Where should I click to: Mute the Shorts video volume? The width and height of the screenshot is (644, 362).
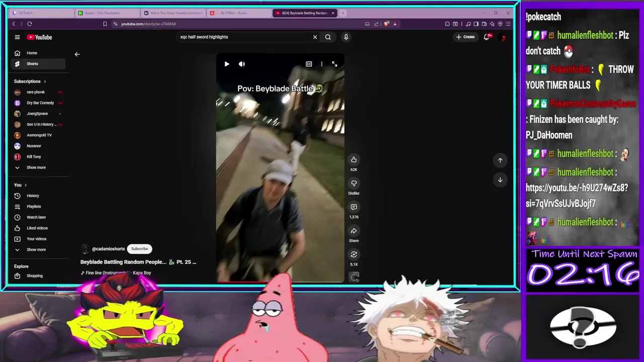click(x=242, y=64)
